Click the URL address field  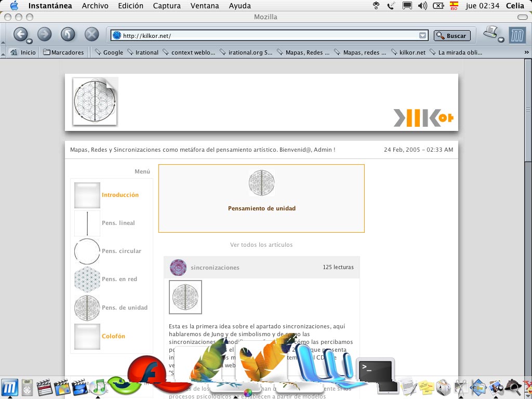(x=268, y=36)
